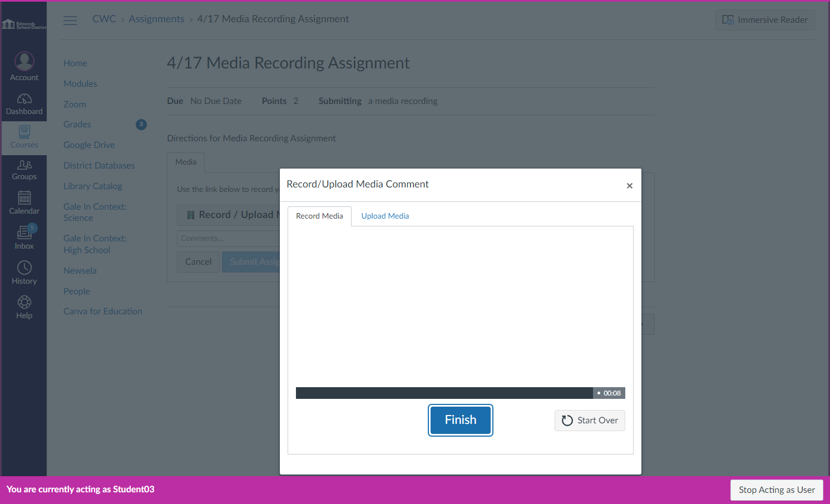Viewport: 830px width, 504px height.
Task: Click the CWC breadcrumb link
Action: (104, 19)
